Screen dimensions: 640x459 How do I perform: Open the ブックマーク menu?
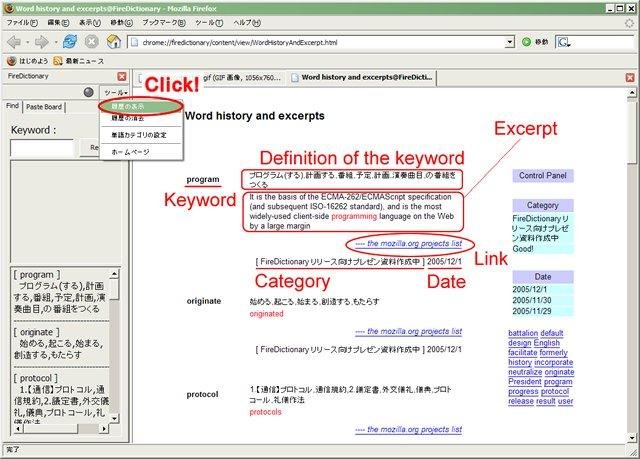(x=163, y=23)
